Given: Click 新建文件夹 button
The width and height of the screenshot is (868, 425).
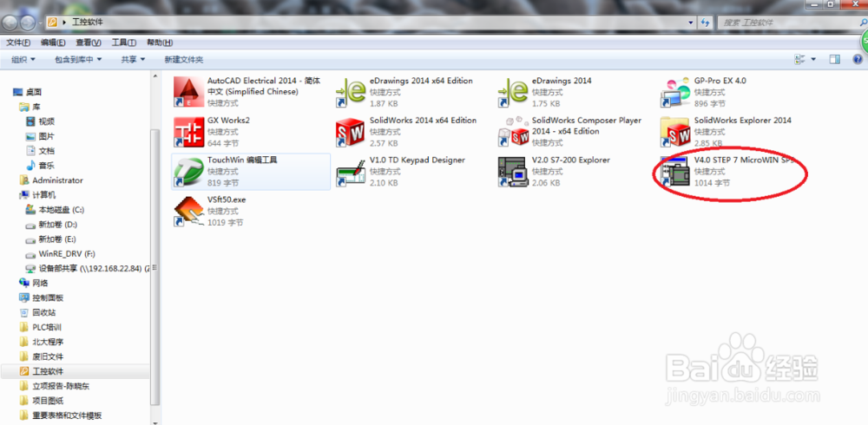Looking at the screenshot, I should (184, 59).
